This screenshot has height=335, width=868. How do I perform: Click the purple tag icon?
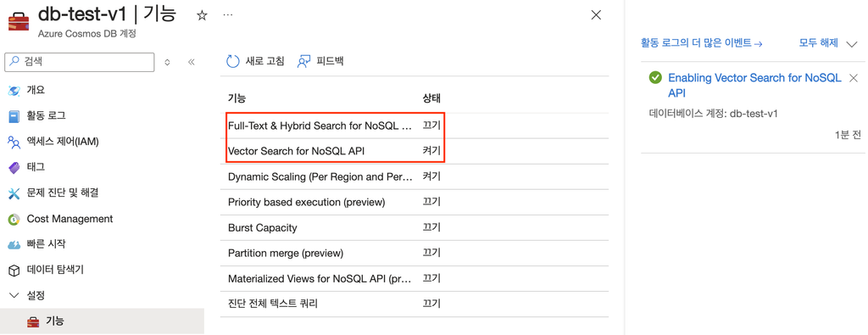pos(14,167)
